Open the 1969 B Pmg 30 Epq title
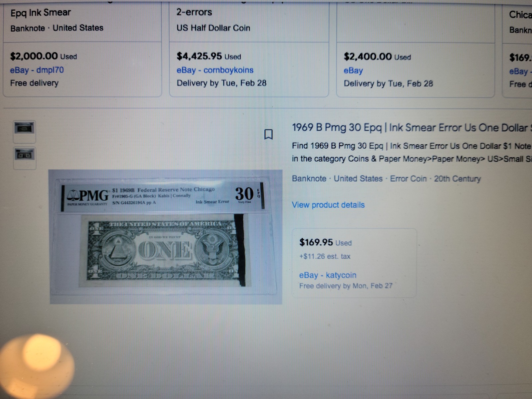 (x=412, y=128)
